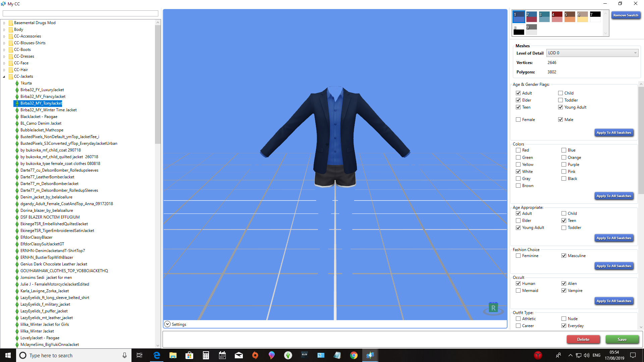Click the volume speaker tray icon
The image size is (644, 362).
(587, 355)
